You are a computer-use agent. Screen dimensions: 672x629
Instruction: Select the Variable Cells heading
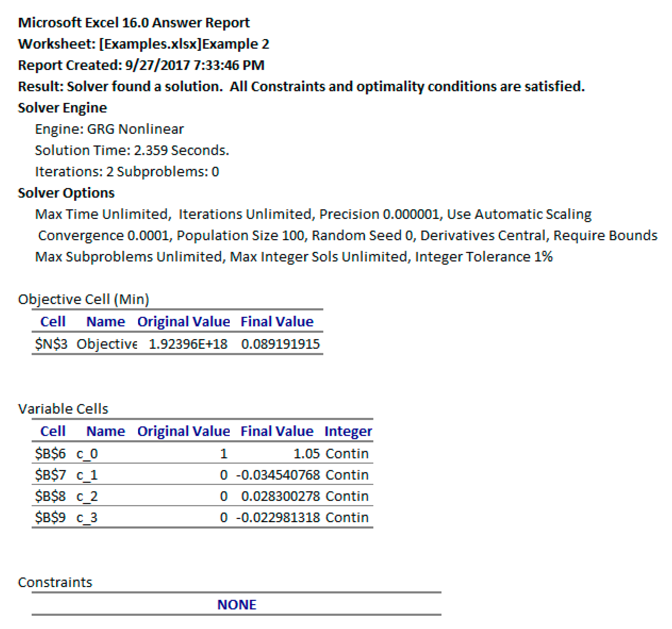pos(63,409)
